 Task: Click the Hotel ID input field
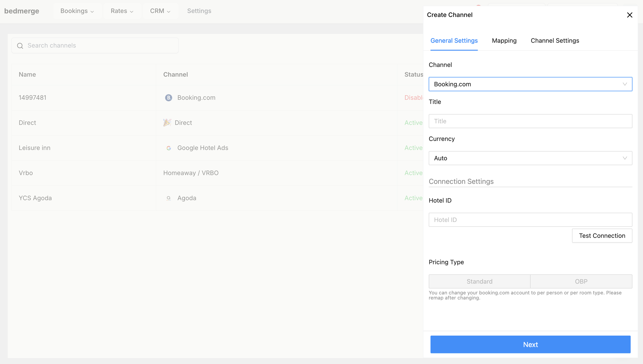point(530,220)
